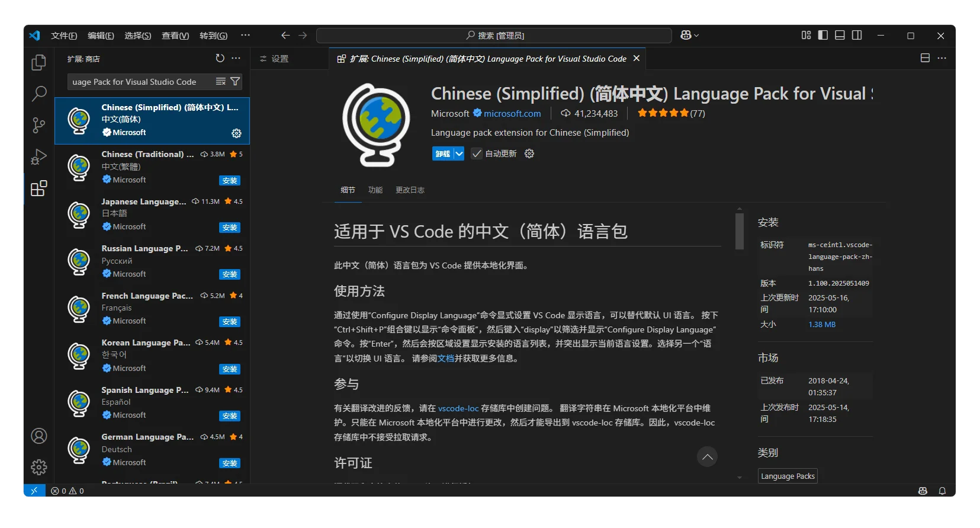980x528 pixels.
Task: Open the Accounts icon in activity bar
Action: pyautogui.click(x=38, y=436)
